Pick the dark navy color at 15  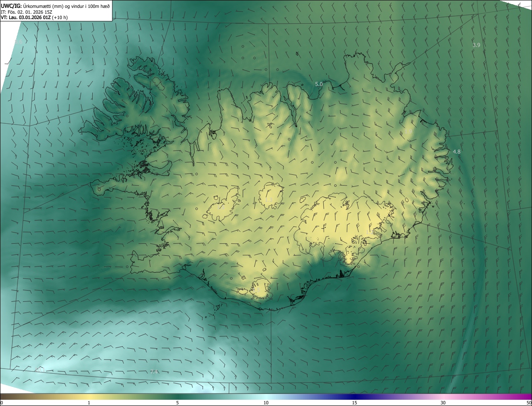(355, 396)
